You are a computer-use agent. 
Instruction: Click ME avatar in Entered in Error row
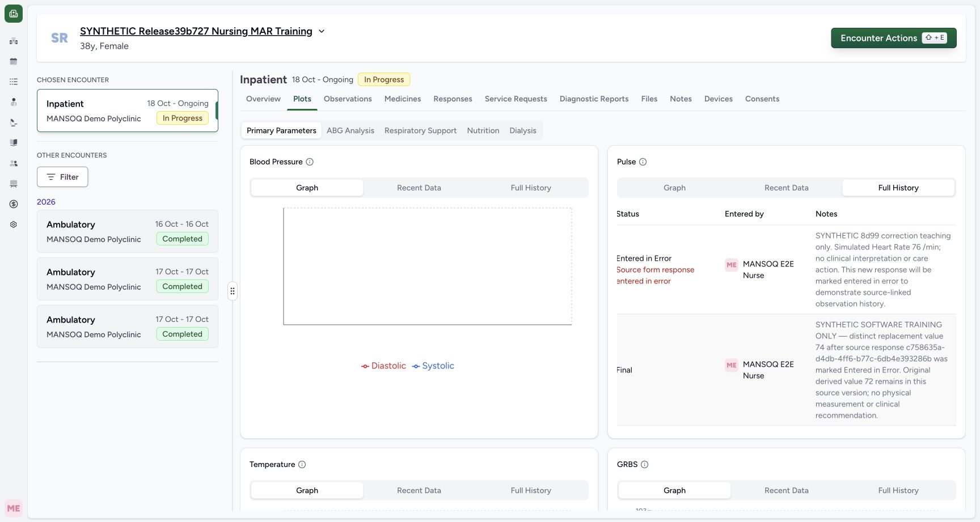click(x=732, y=265)
